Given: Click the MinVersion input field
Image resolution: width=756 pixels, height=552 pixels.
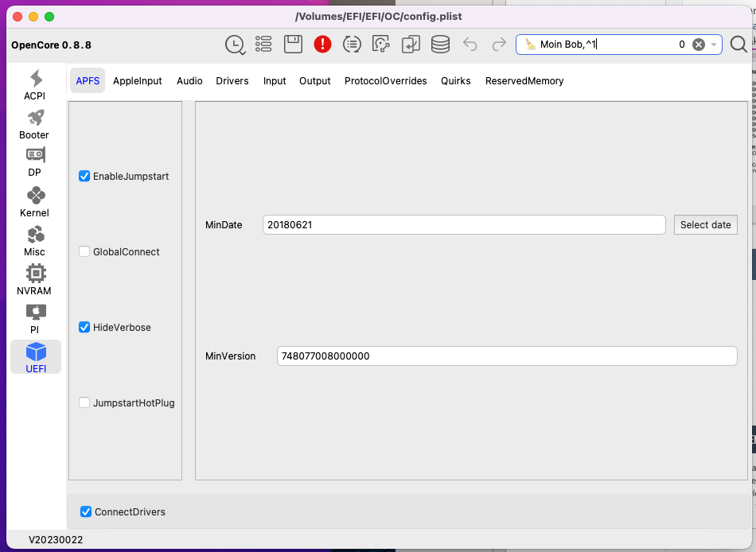Looking at the screenshot, I should pos(507,356).
